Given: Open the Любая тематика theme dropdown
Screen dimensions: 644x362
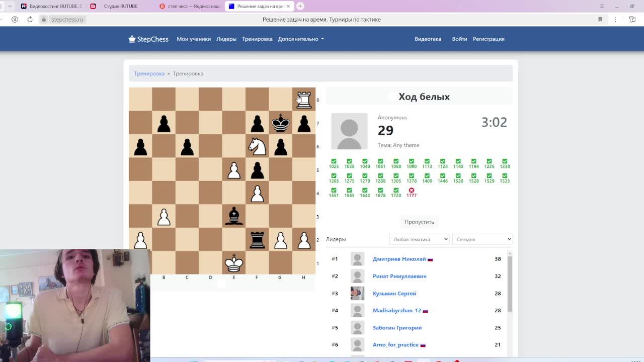Looking at the screenshot, I should coord(419,239).
